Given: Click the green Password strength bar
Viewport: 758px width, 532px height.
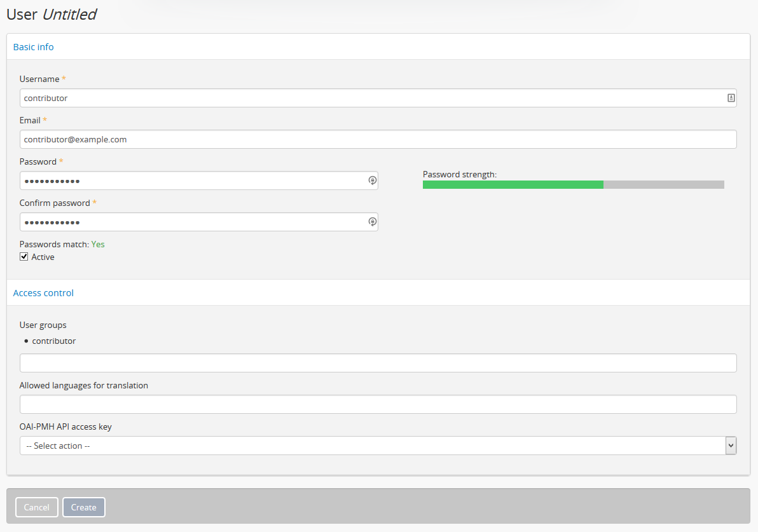Looking at the screenshot, I should pyautogui.click(x=513, y=184).
